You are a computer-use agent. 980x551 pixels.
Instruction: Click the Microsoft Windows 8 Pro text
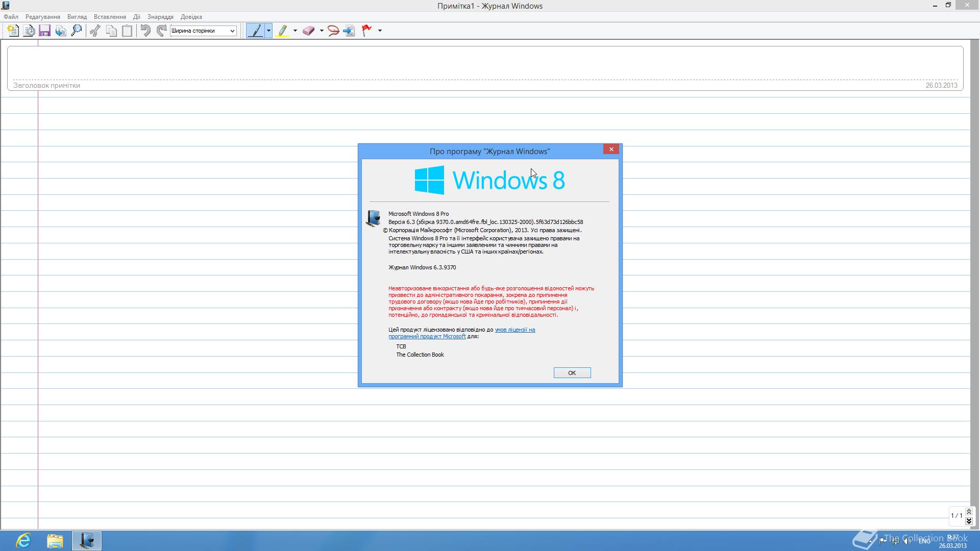click(419, 214)
